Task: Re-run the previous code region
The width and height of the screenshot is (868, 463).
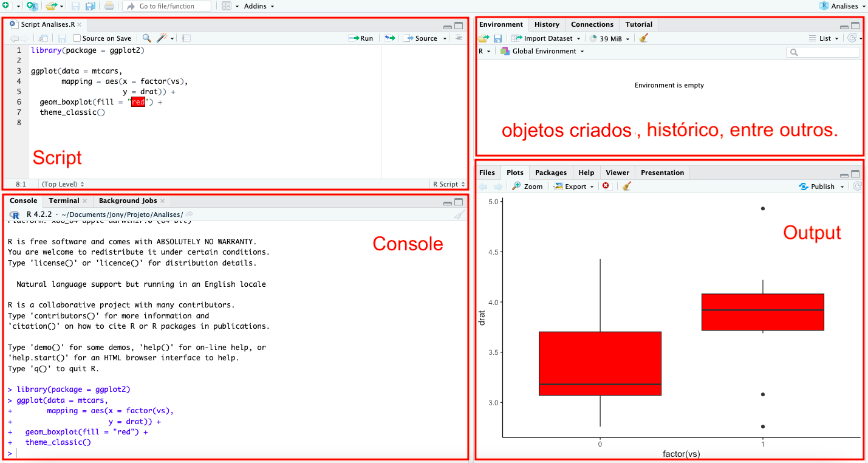Action: (x=390, y=38)
